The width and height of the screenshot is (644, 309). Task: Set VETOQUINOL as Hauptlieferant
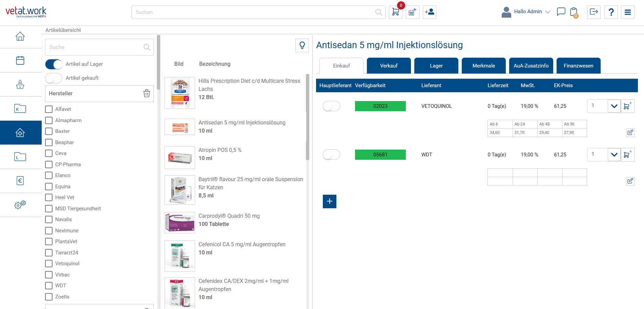(x=331, y=106)
